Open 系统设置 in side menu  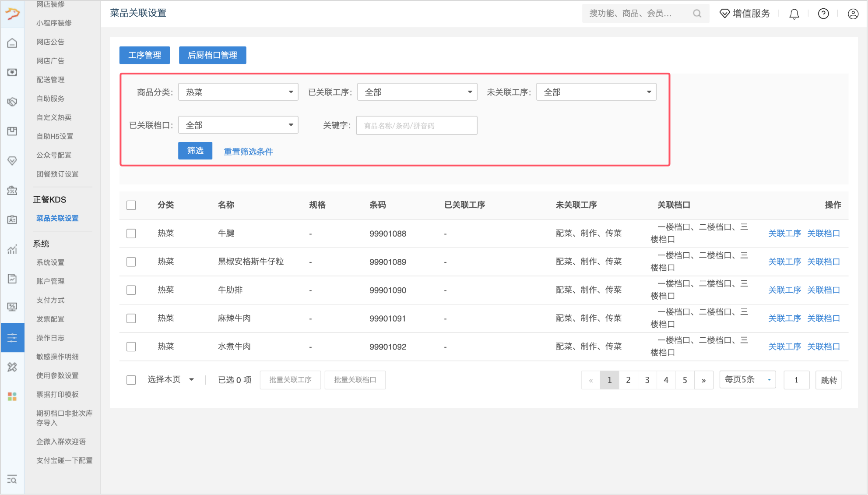coord(50,262)
